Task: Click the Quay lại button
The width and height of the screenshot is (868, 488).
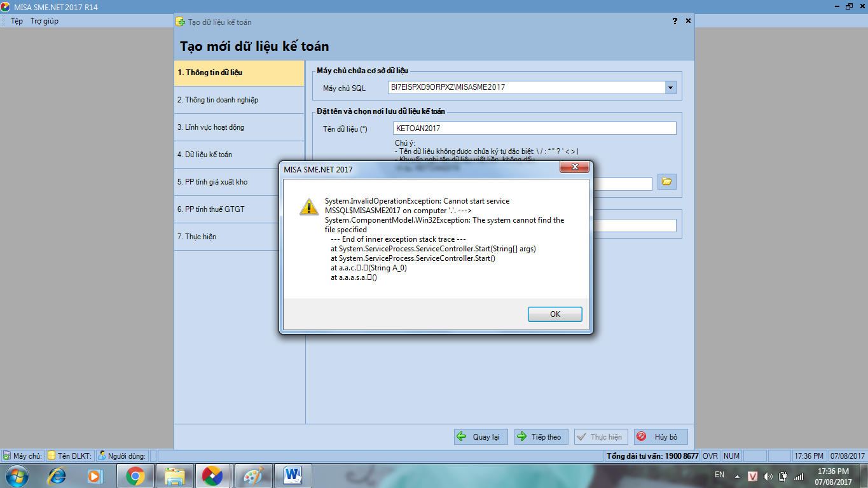Action: point(481,437)
